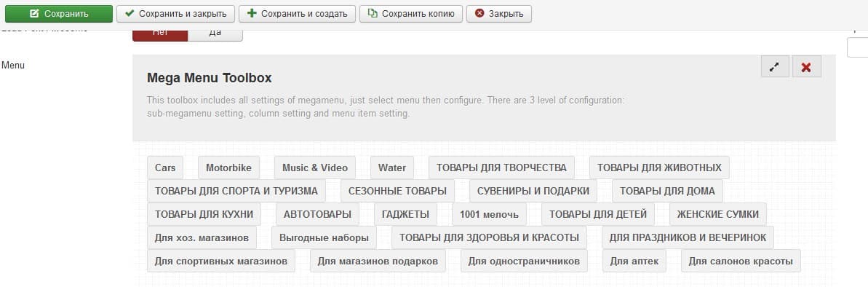
Task: Click the green Сохранить save button
Action: (59, 14)
